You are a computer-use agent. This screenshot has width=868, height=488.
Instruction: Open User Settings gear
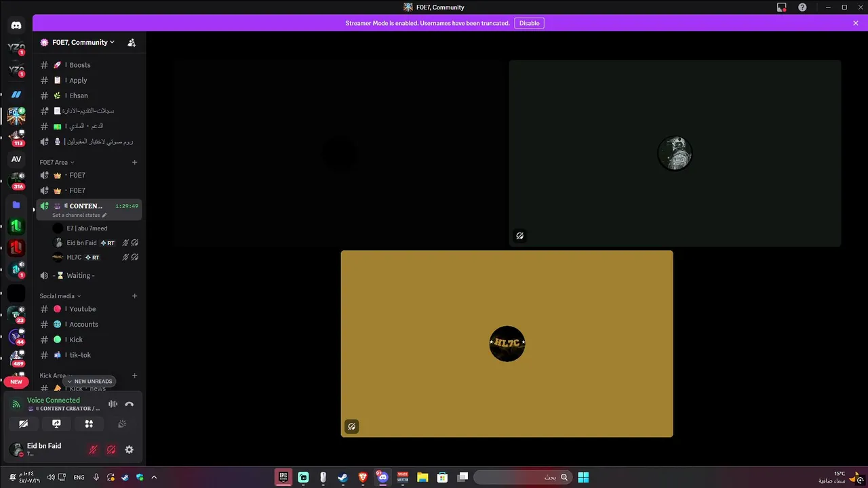[130, 449]
